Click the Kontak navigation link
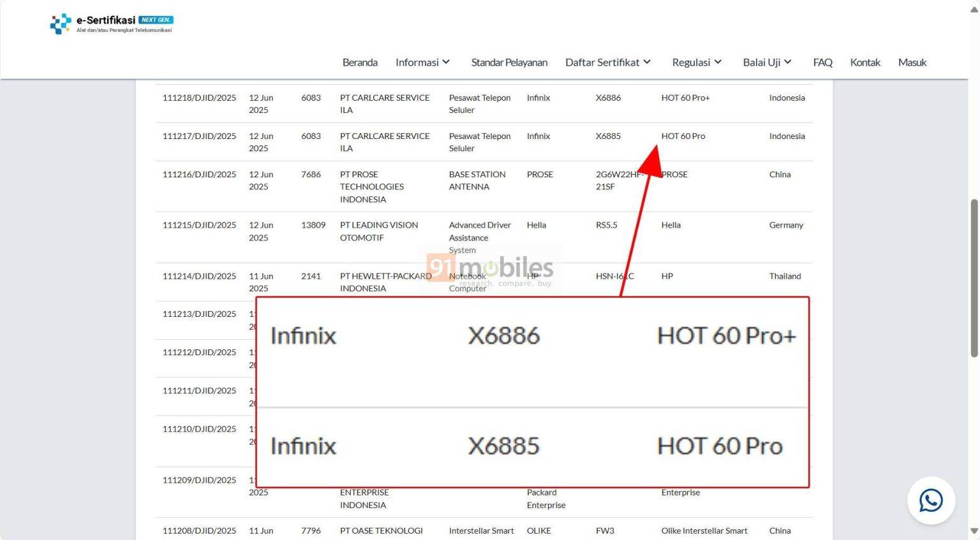980x540 pixels. (865, 62)
